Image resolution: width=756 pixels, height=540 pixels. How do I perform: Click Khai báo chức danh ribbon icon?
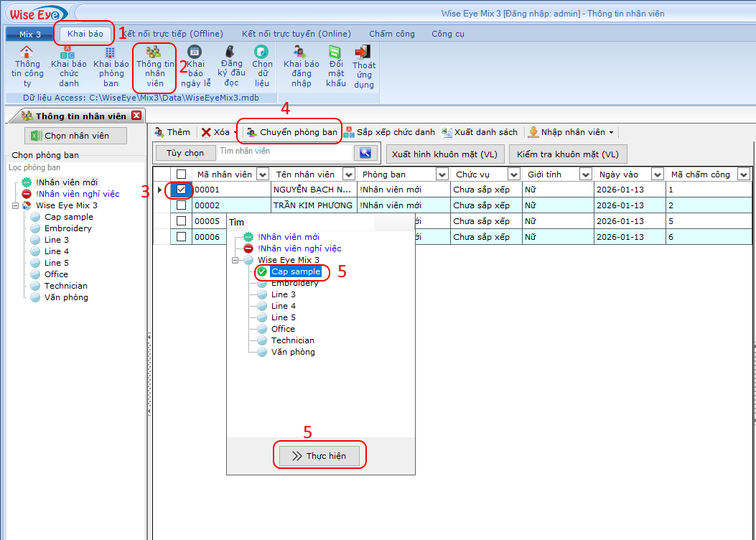68,52
